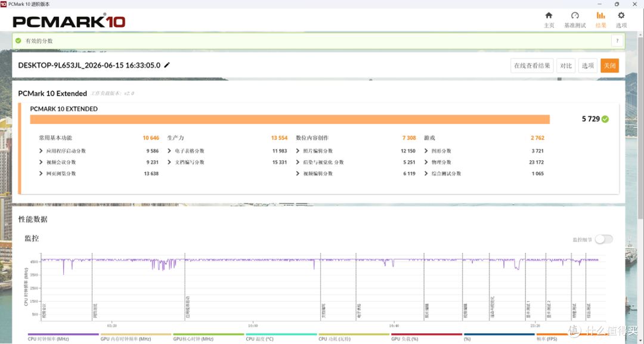Expand 照片编辑分数 row
This screenshot has width=644, height=344.
pos(298,151)
